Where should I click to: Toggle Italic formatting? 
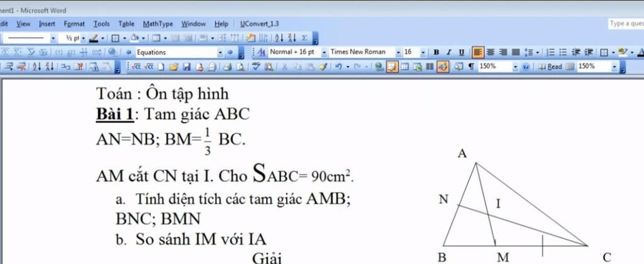pos(449,52)
